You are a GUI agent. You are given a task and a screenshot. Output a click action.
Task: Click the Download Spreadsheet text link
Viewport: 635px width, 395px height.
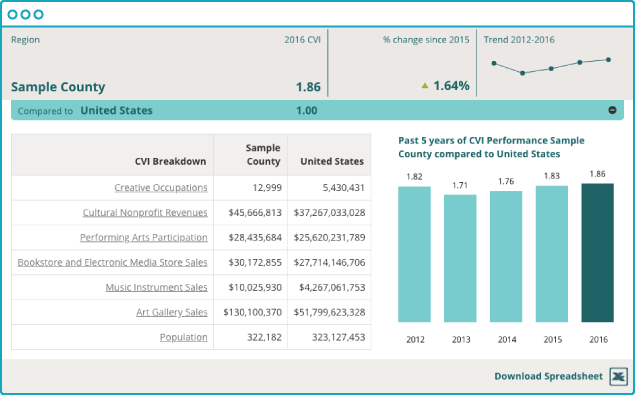[548, 376]
